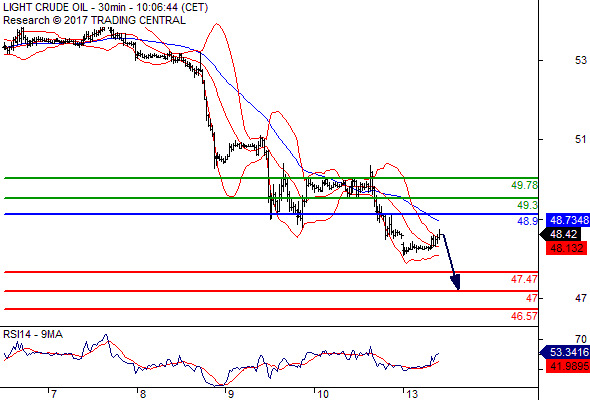The width and height of the screenshot is (590, 400).
Task: Click date label 8 on time axis
Action: pyautogui.click(x=142, y=394)
